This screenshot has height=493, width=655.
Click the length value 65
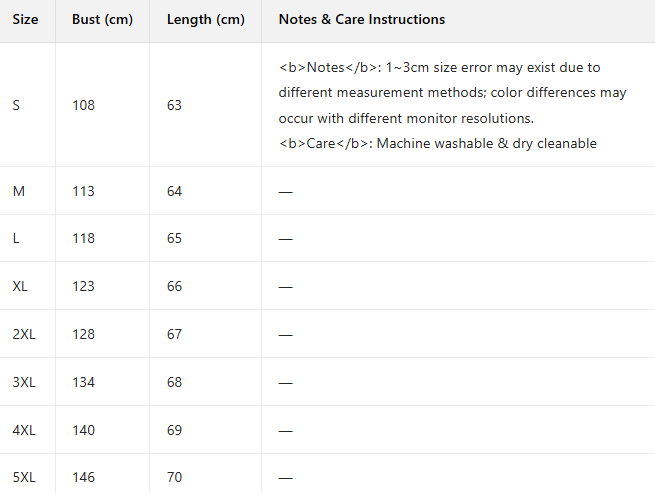pos(175,238)
